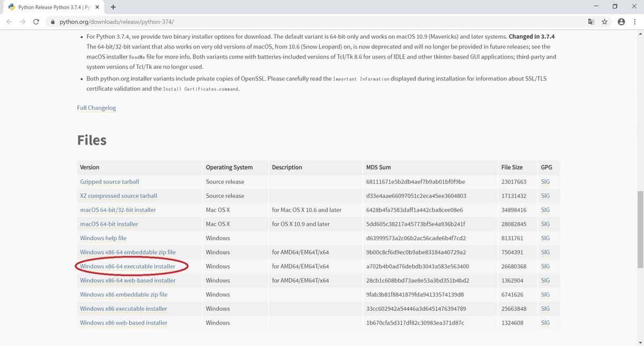This screenshot has height=346, width=644.
Task: Click the site lock icon
Action: tap(52, 22)
